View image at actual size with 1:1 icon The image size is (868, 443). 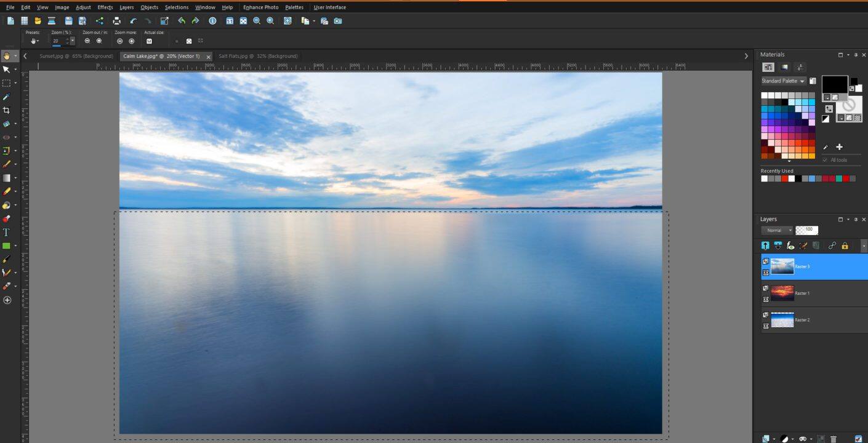click(x=230, y=20)
